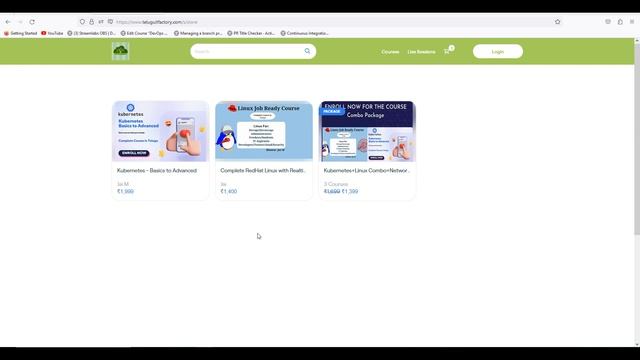Reload the current page
The height and width of the screenshot is (360, 640).
[32, 22]
